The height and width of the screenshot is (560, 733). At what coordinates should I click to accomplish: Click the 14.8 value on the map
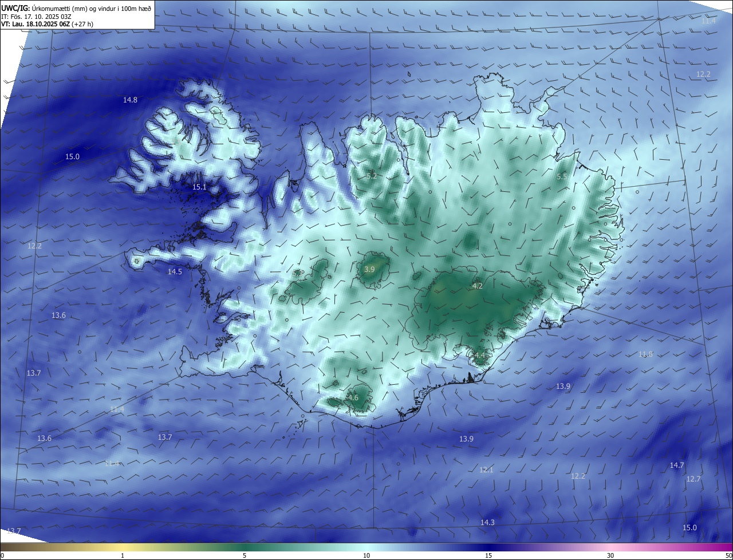pos(130,100)
